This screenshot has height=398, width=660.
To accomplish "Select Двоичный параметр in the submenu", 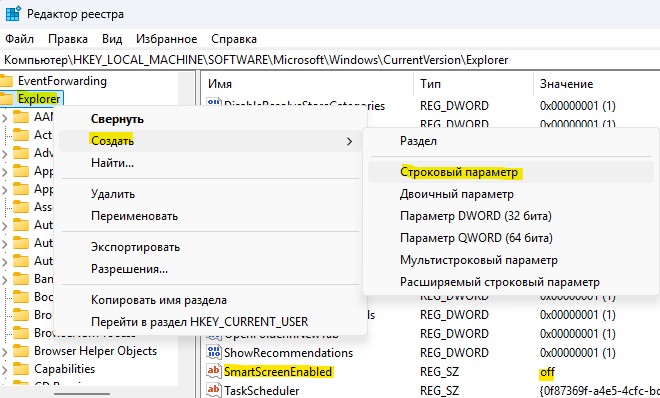I will pos(511,194).
